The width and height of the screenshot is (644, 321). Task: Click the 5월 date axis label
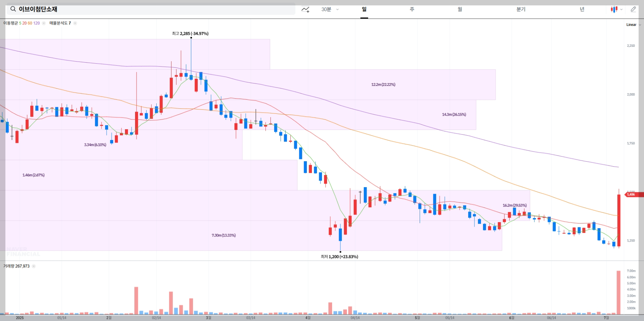click(417, 318)
